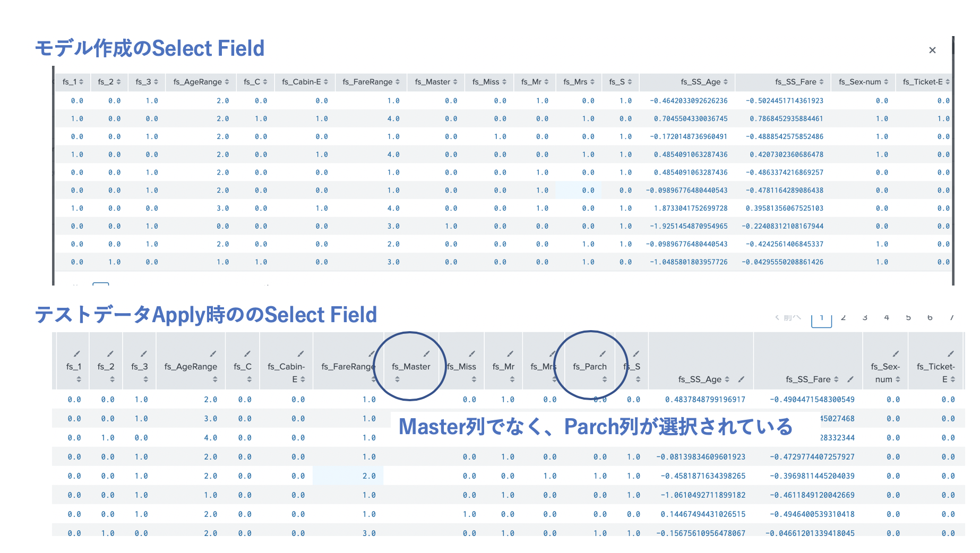The width and height of the screenshot is (980, 553).
Task: Click the fs_Ticket-E header in upper table
Action: tap(923, 82)
